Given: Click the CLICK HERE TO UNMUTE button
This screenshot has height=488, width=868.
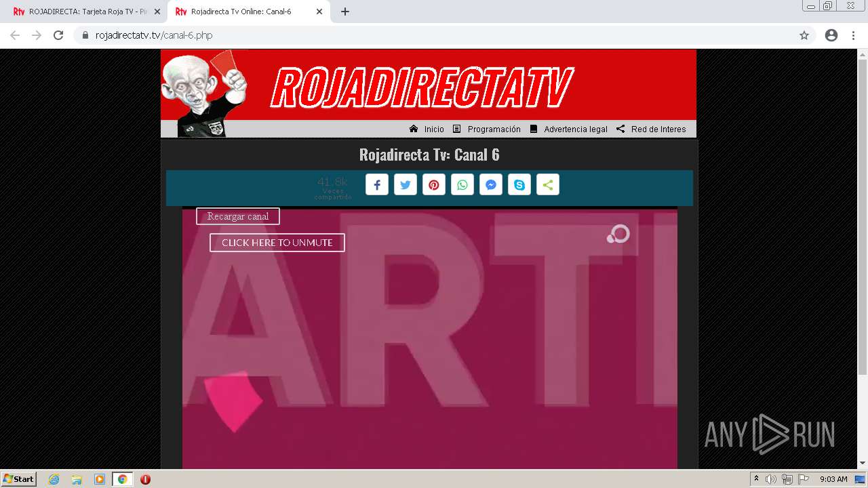Looking at the screenshot, I should click(x=277, y=243).
